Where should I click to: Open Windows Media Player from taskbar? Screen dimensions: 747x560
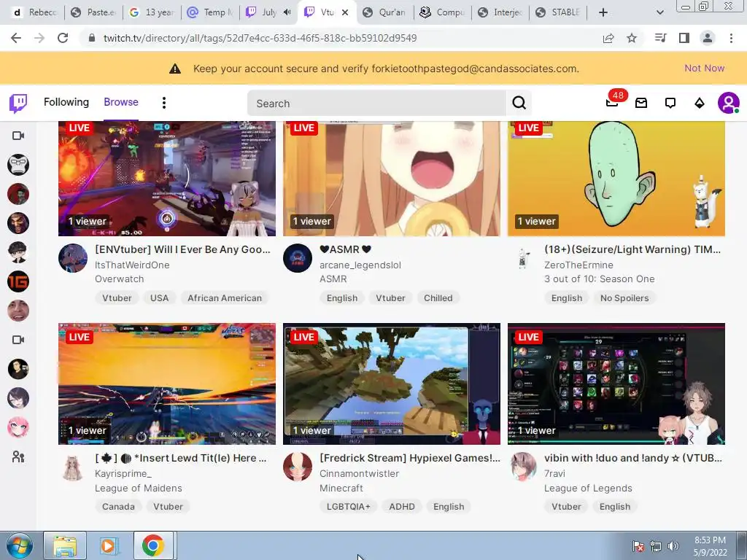point(108,545)
